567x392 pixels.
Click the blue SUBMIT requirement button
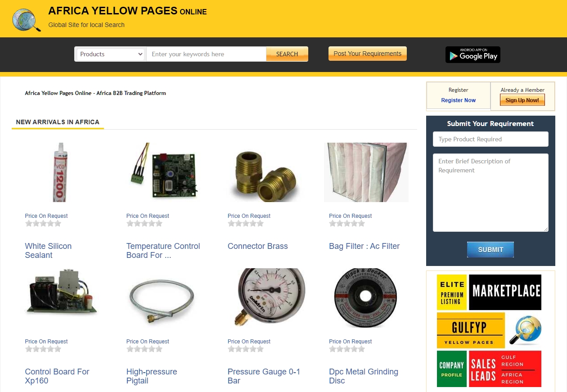(x=490, y=249)
